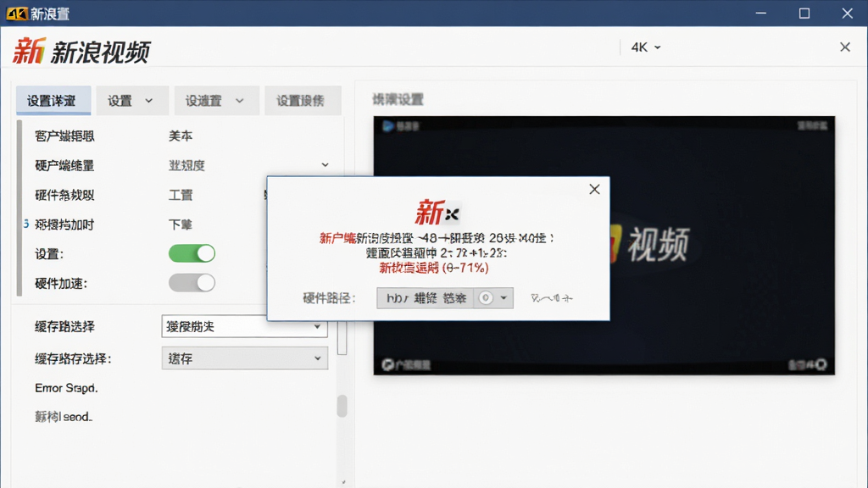Click the red percentage text (0~71%)
Screen dimensions: 868x488
coord(433,268)
